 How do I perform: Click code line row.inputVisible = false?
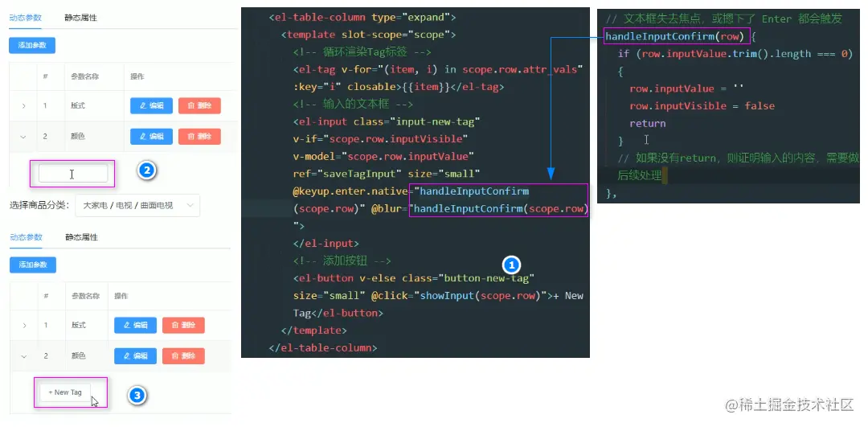pos(702,106)
